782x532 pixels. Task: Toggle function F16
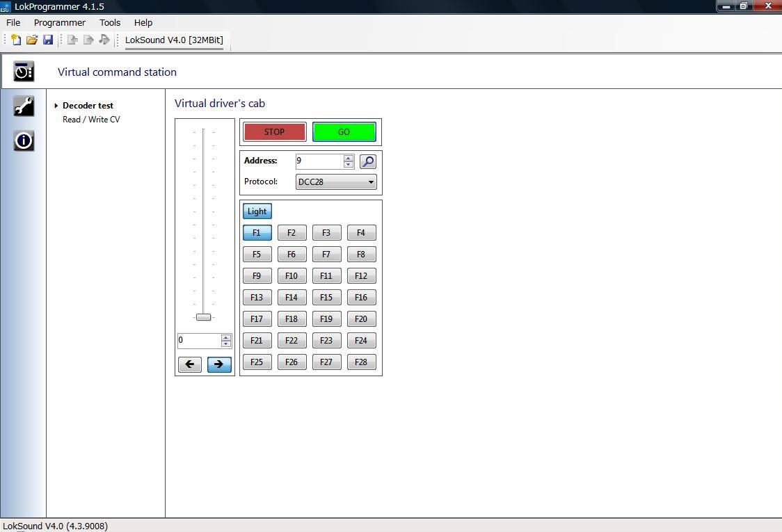pyautogui.click(x=362, y=297)
